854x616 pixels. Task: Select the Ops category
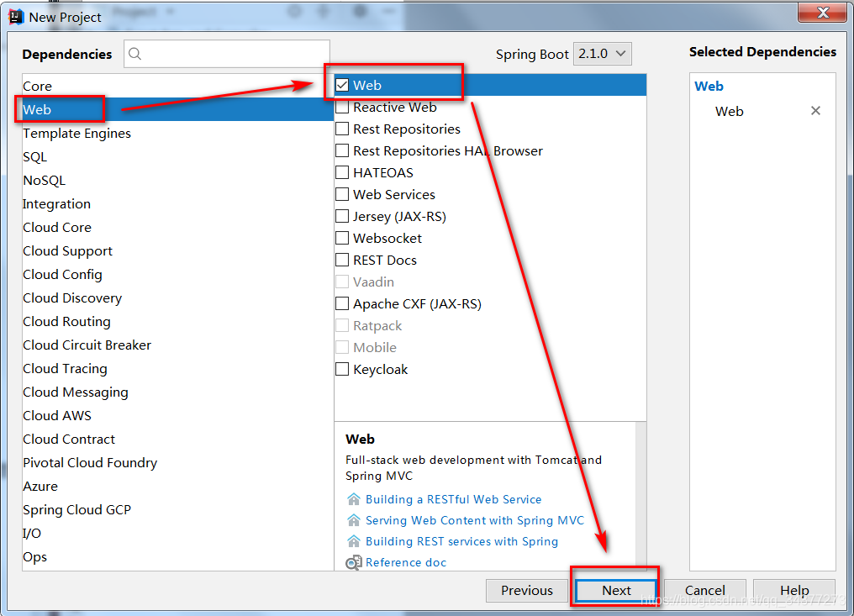click(x=177, y=556)
